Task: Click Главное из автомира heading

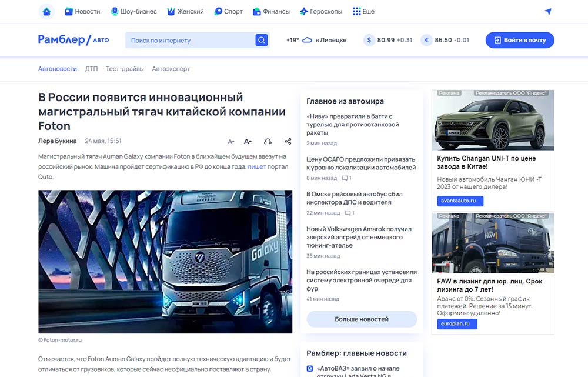Action: [345, 101]
